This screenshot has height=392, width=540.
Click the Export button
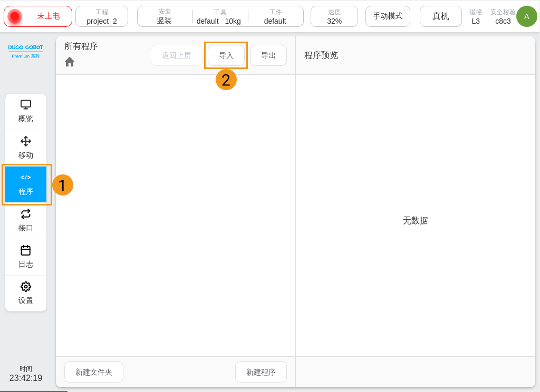(268, 55)
